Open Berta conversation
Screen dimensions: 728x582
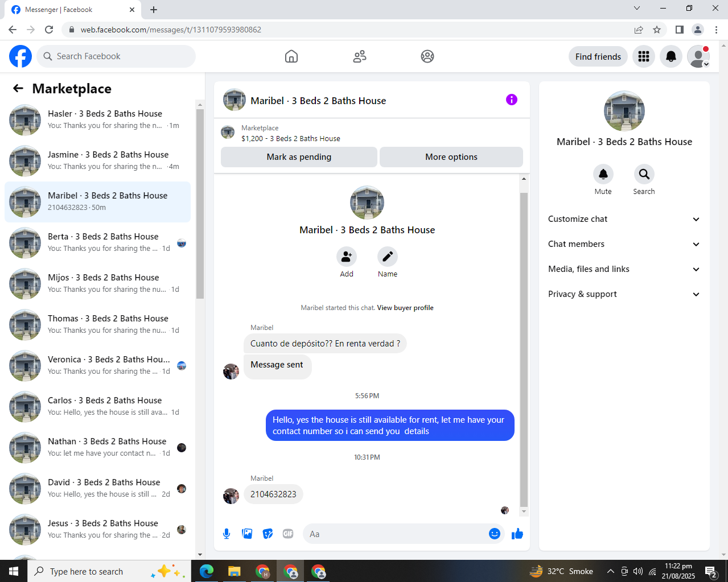[x=97, y=243]
